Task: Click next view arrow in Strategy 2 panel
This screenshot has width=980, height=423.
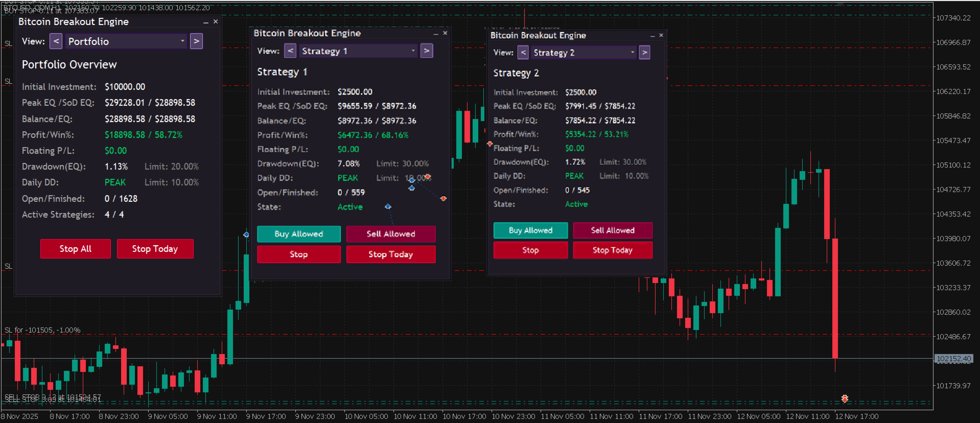Action: [644, 53]
